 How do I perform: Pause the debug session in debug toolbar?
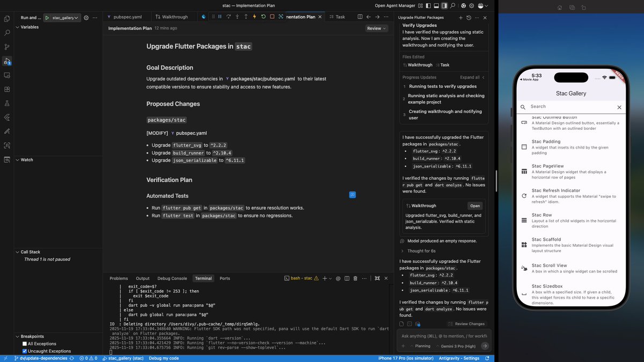click(x=219, y=17)
